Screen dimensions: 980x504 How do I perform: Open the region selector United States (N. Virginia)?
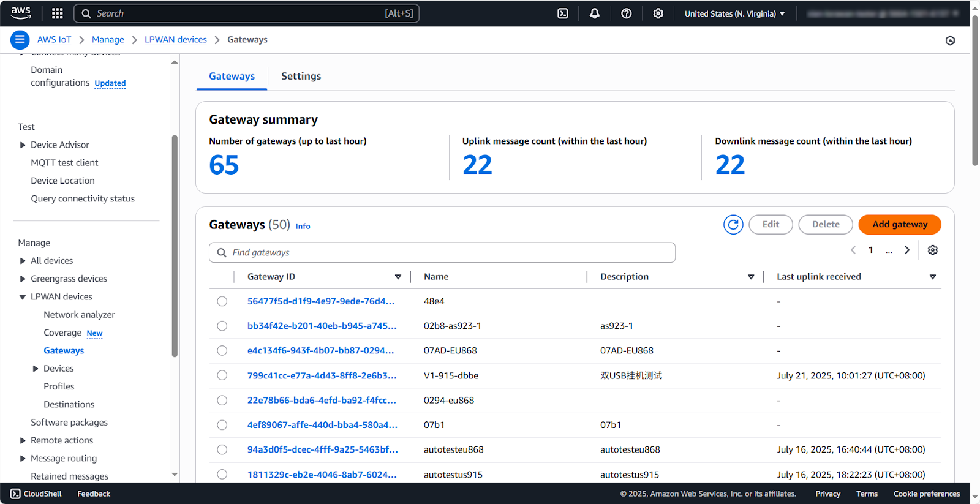pyautogui.click(x=734, y=13)
